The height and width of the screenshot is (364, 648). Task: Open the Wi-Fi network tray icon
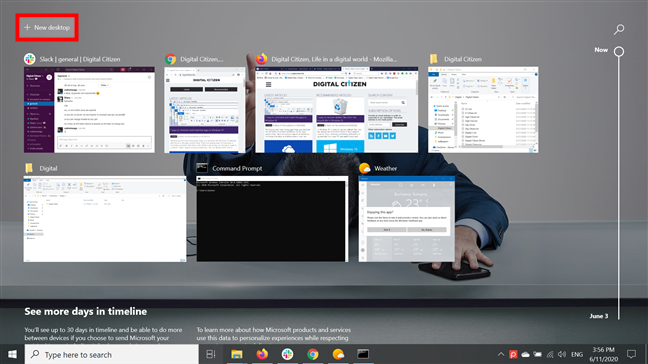[x=550, y=354]
